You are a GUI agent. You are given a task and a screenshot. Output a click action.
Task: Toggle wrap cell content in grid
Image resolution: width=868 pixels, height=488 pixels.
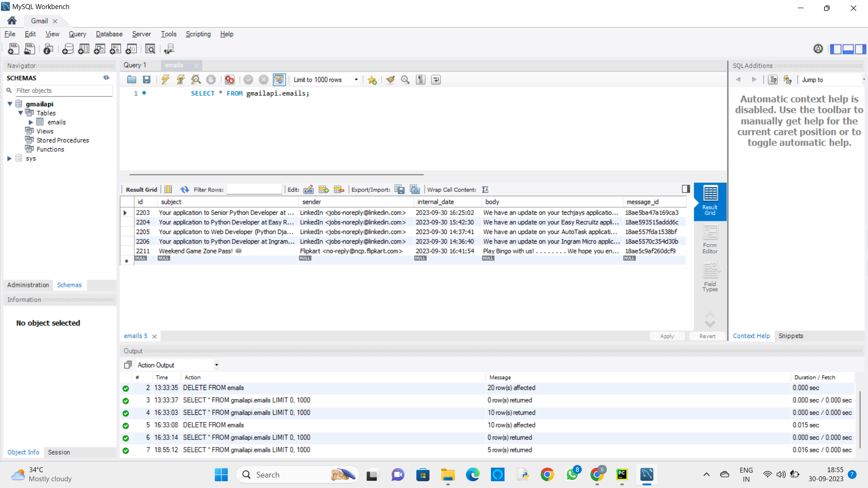tap(485, 189)
